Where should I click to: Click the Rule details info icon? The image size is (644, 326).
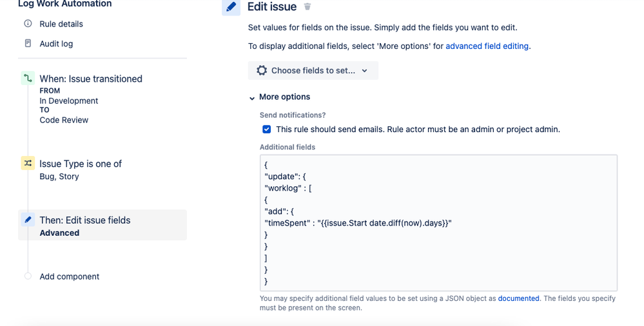point(28,24)
